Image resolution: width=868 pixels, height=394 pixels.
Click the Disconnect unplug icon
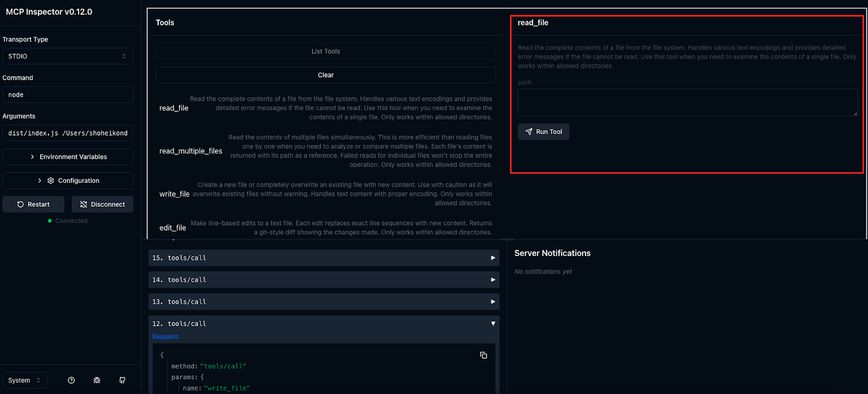tap(84, 205)
